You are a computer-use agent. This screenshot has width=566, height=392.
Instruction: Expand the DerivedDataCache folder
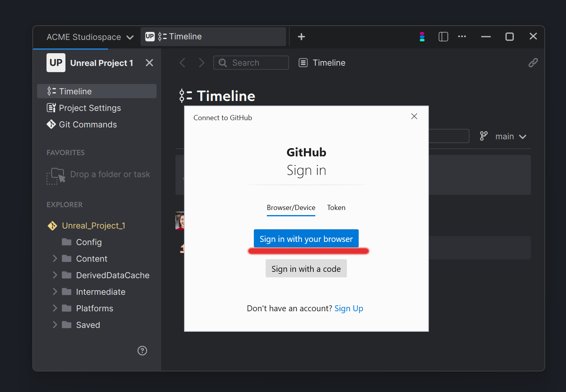point(55,275)
